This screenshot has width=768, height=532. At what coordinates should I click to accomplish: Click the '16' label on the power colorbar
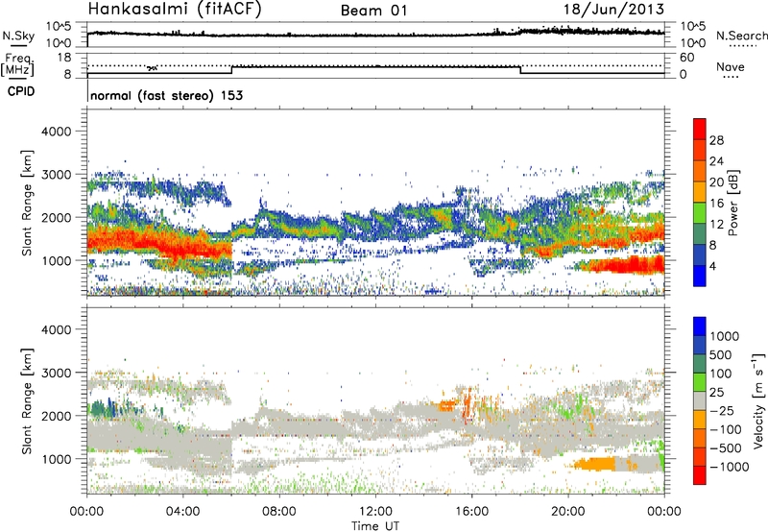pyautogui.click(x=716, y=204)
